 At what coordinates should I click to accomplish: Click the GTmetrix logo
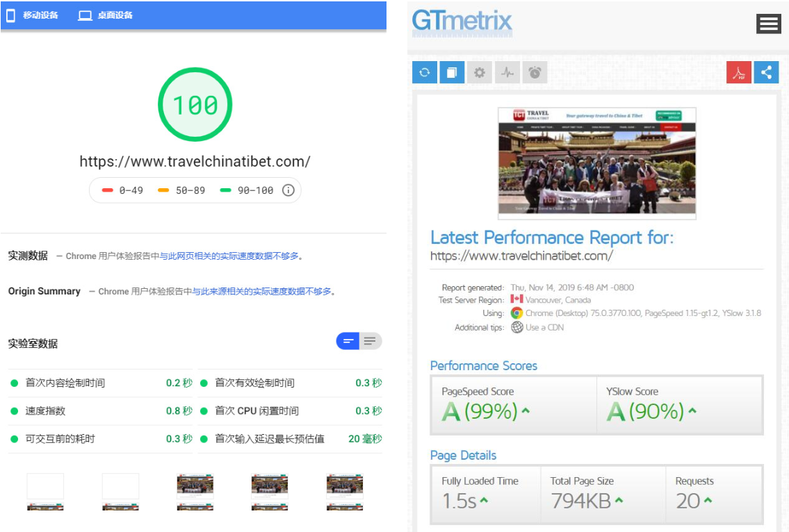[462, 21]
